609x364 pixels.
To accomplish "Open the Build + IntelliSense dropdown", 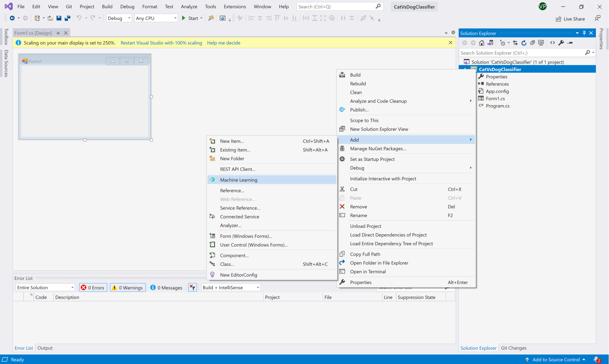I will tap(231, 287).
